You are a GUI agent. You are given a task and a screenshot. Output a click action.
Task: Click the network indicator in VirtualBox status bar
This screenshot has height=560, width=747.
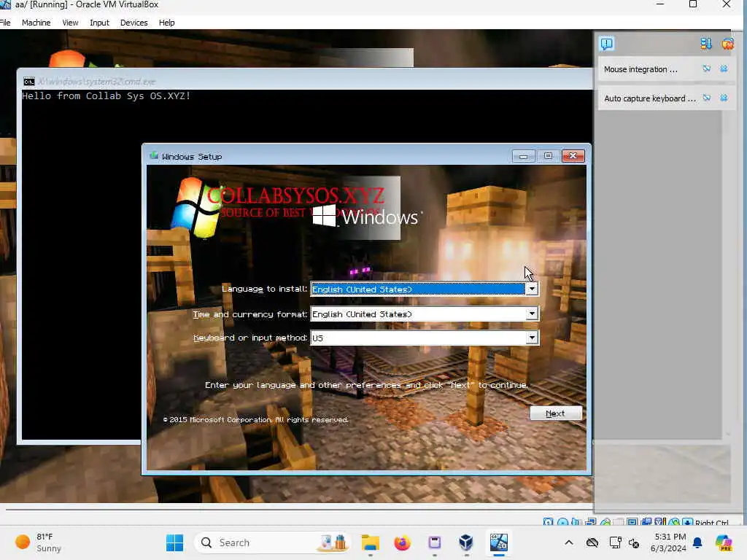pos(590,522)
